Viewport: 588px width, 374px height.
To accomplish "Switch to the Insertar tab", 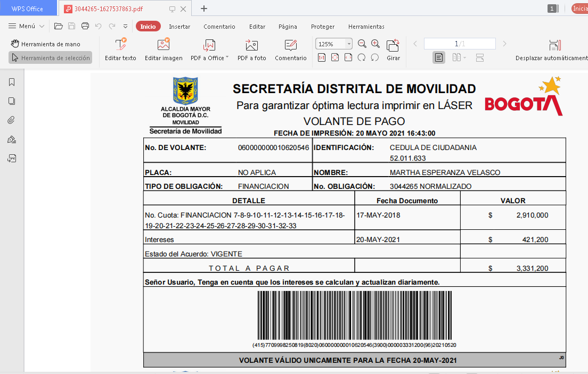I will pyautogui.click(x=179, y=27).
